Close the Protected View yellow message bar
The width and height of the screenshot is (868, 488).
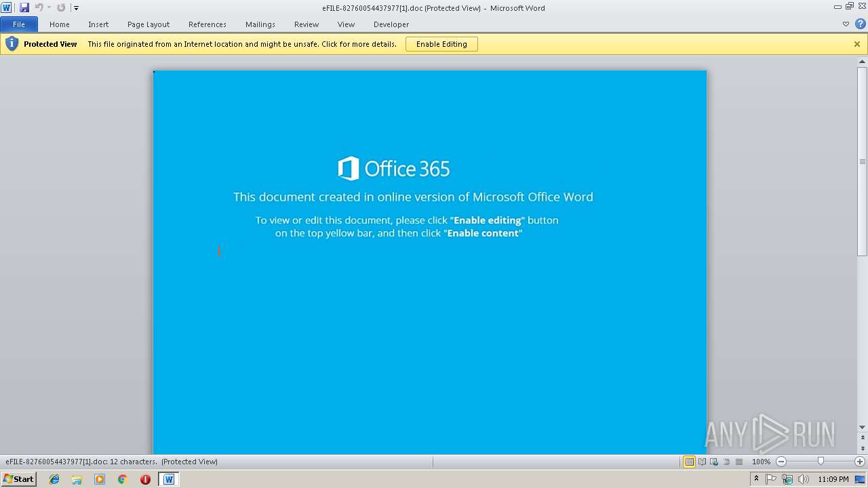point(857,44)
